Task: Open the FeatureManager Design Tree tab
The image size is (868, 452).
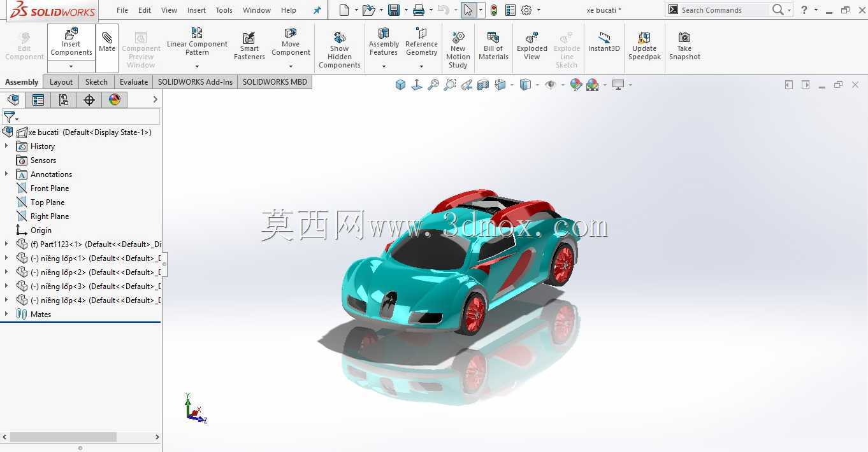Action: (13, 100)
